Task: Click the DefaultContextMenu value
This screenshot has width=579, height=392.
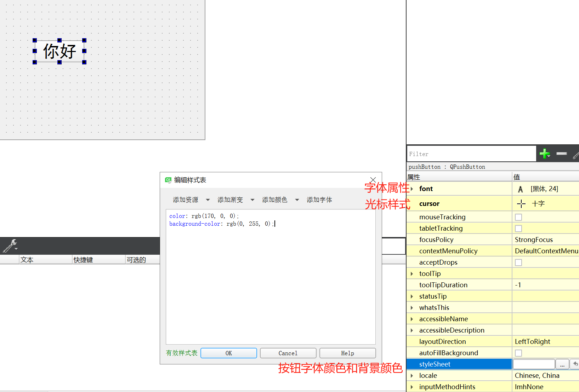Action: [x=546, y=251]
